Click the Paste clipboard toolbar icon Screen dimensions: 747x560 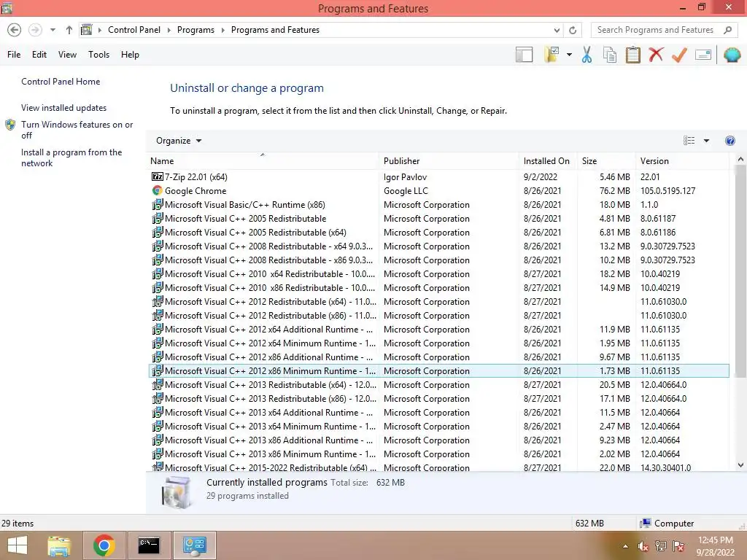click(632, 55)
